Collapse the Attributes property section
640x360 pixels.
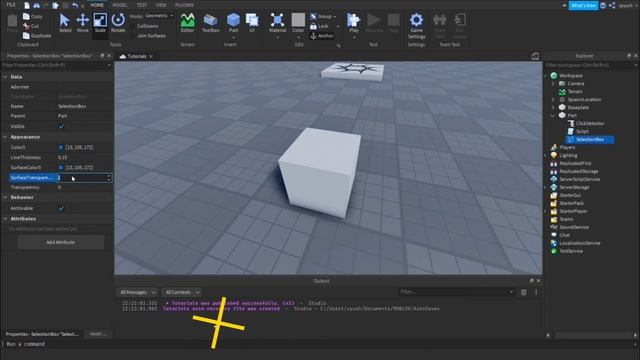click(x=5, y=219)
